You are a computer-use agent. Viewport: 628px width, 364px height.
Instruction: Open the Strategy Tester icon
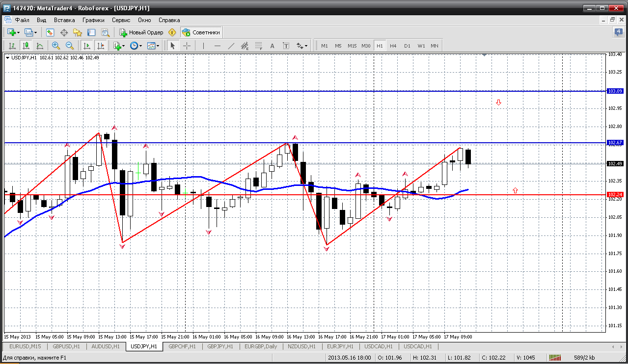tap(105, 32)
